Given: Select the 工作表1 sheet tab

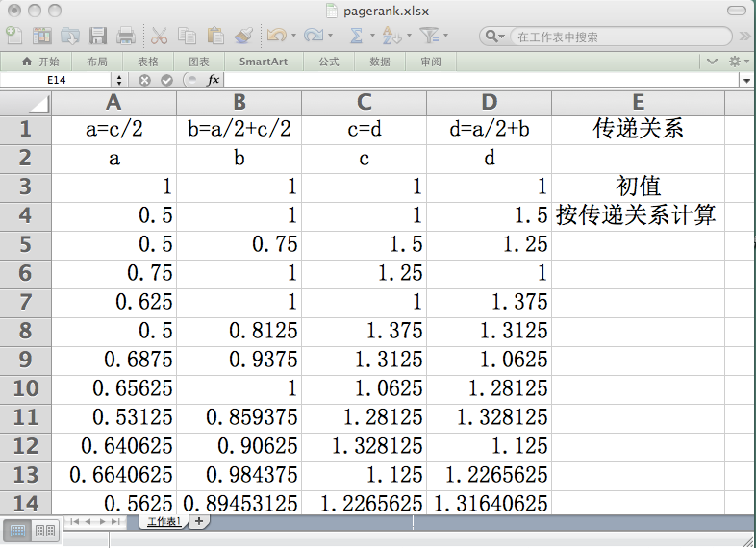Looking at the screenshot, I should pos(164,521).
